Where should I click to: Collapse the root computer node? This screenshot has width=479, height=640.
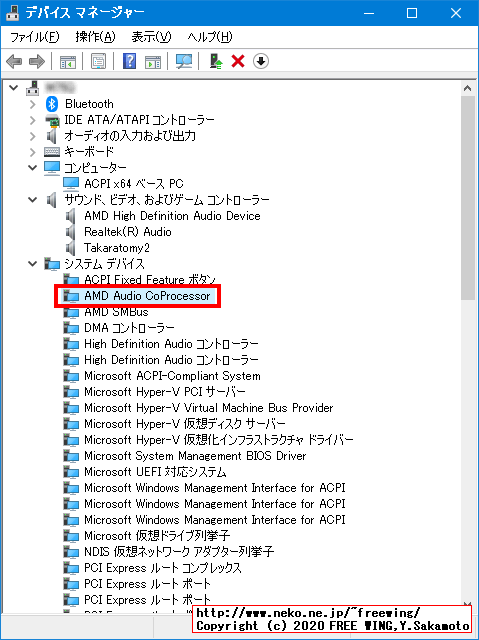click(x=13, y=88)
